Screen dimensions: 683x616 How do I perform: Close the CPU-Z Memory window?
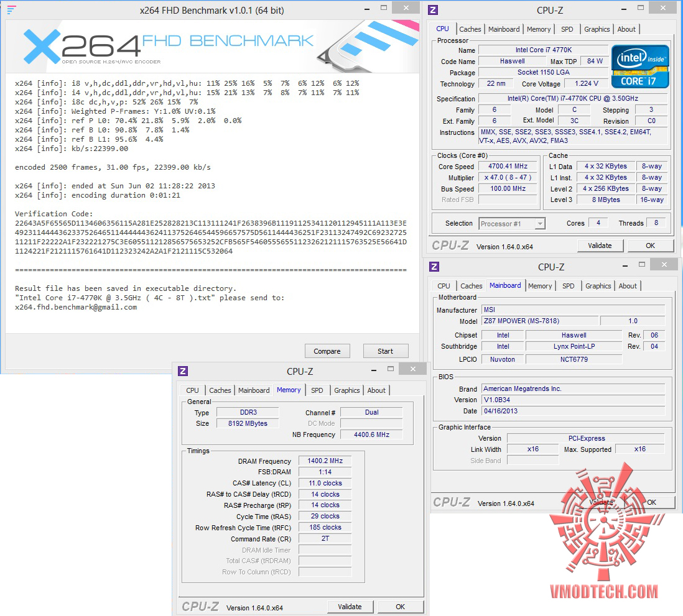click(x=413, y=369)
